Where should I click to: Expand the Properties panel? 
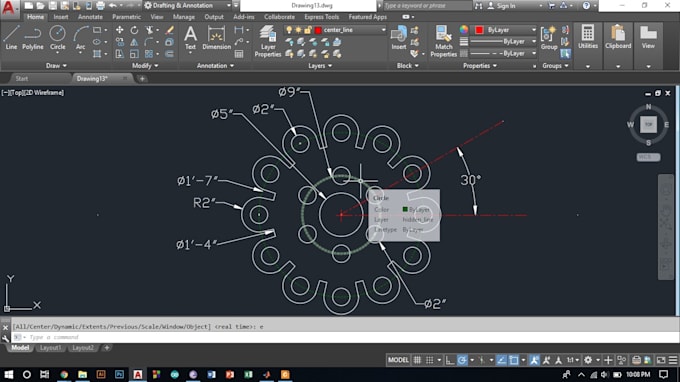[480, 66]
